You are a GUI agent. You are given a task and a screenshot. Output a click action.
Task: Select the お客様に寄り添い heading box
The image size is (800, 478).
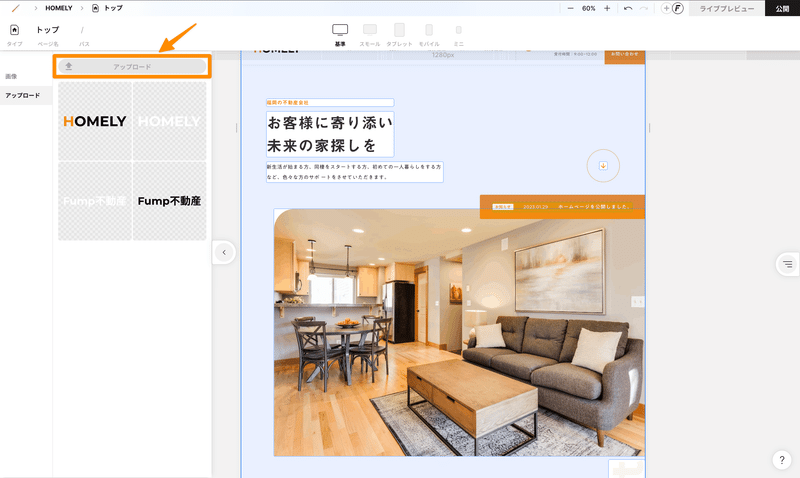click(330, 134)
